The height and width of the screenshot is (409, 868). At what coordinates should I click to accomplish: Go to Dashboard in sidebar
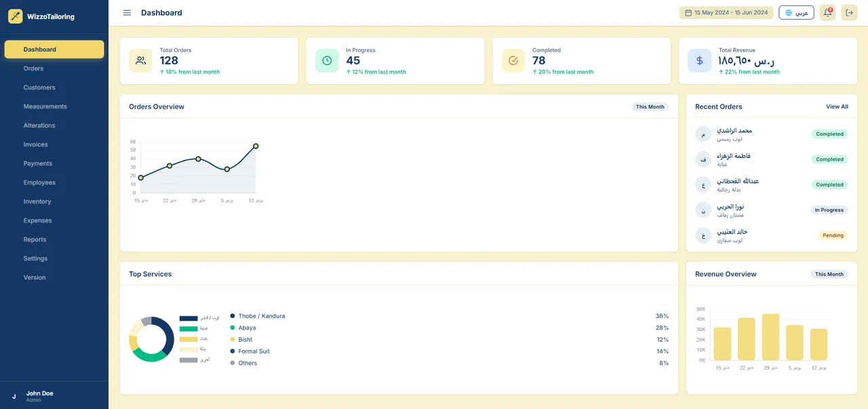54,50
